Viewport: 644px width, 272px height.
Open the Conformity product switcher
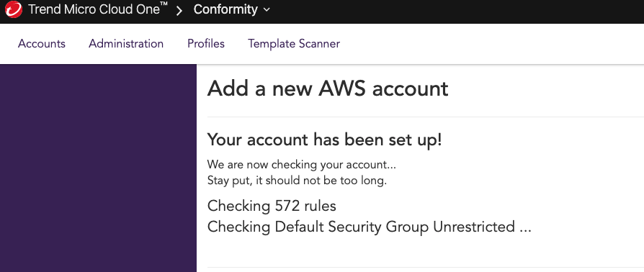(232, 9)
